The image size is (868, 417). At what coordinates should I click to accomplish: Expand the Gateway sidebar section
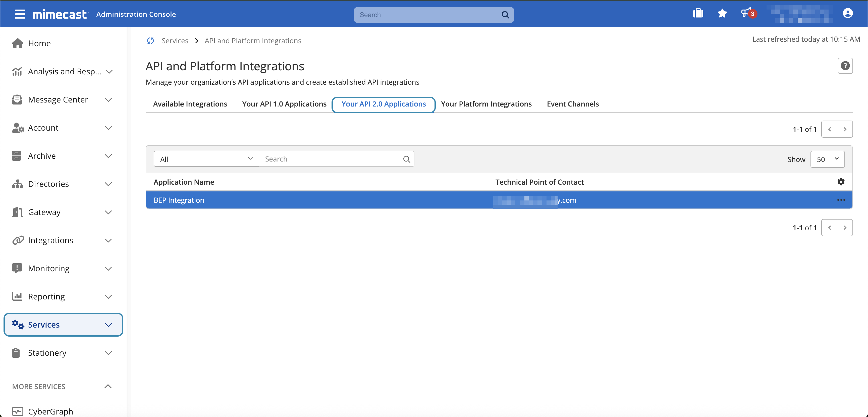coord(108,212)
